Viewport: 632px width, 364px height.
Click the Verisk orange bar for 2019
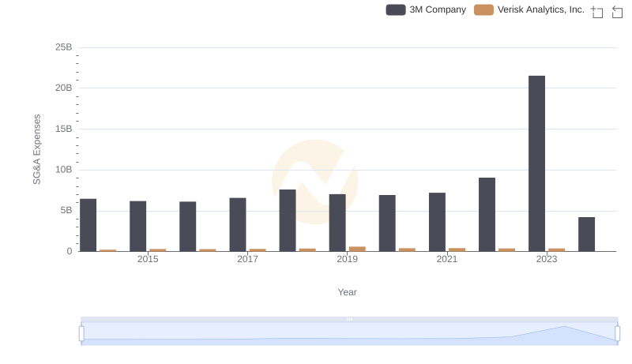(357, 249)
